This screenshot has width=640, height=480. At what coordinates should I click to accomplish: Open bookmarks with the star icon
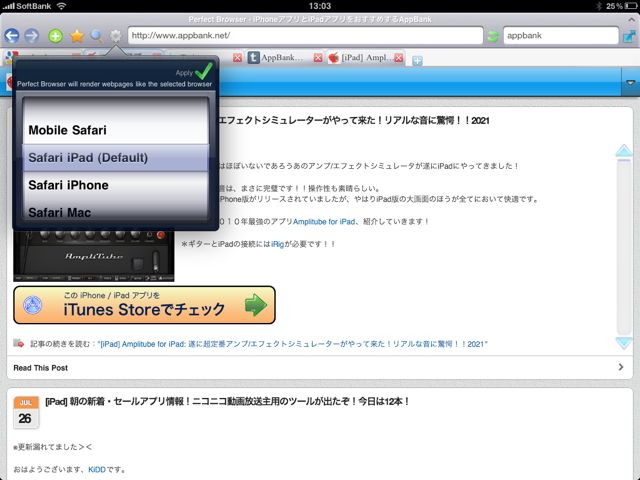point(77,36)
